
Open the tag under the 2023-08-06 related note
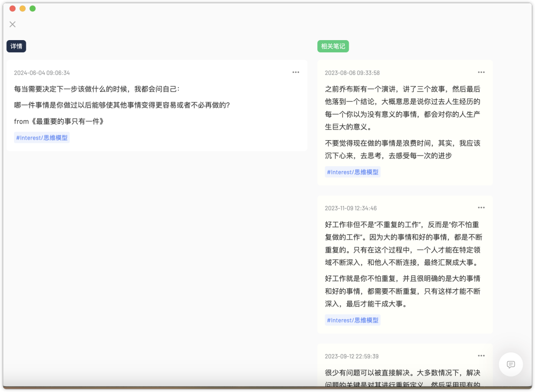click(x=353, y=172)
